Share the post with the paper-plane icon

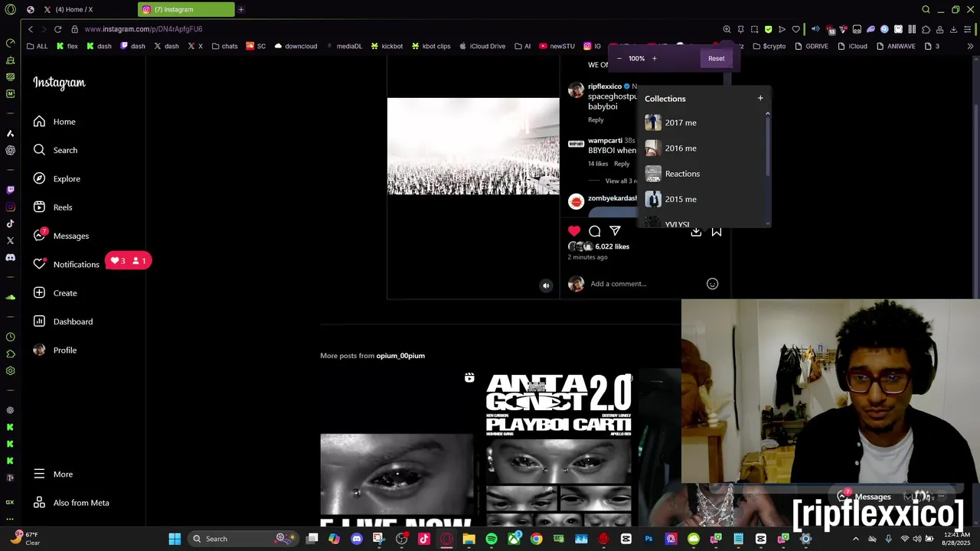[x=615, y=231]
